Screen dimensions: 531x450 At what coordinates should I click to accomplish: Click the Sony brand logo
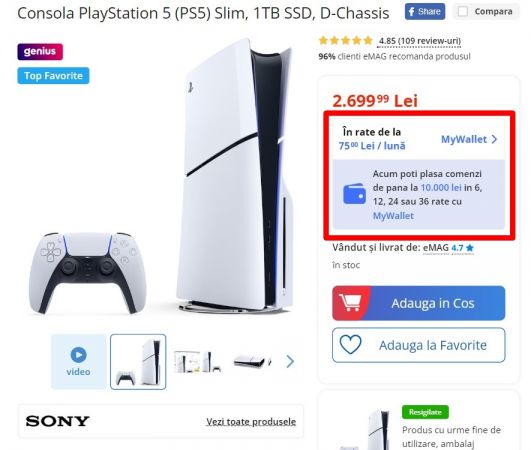tap(58, 421)
